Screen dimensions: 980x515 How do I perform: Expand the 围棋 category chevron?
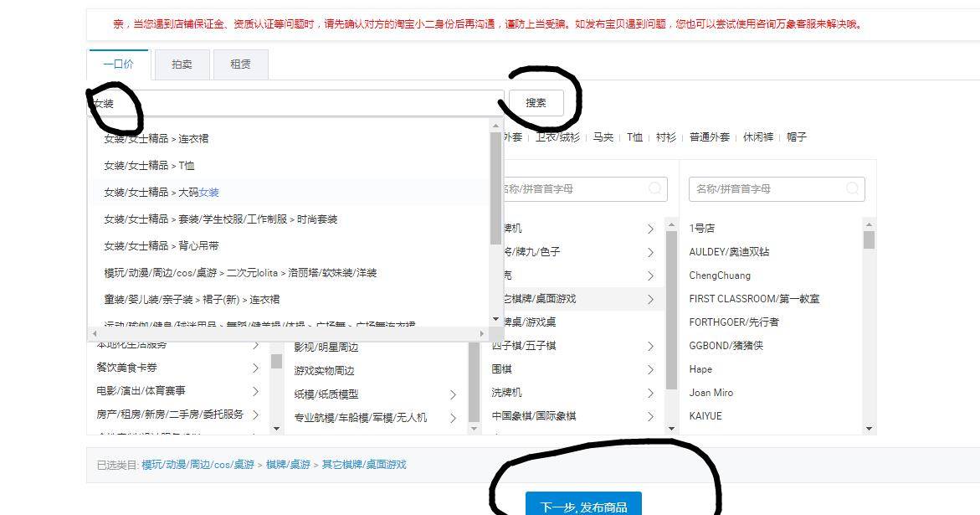[650, 369]
